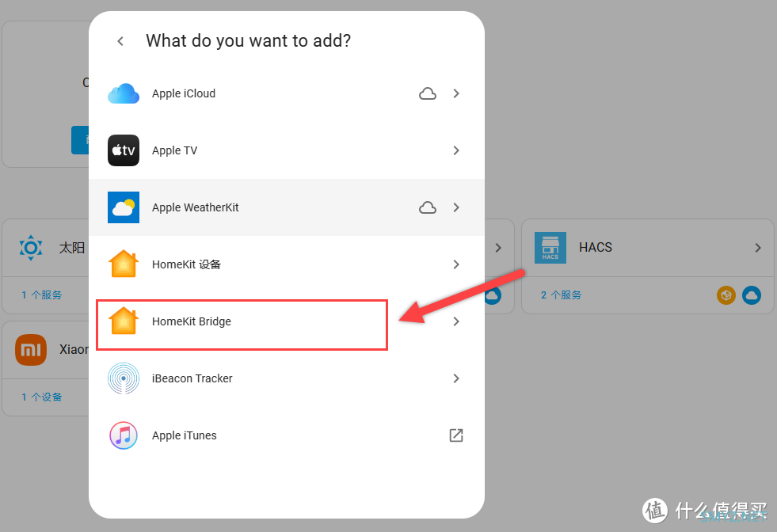777x532 pixels.
Task: Open the 1 个服务 link on 太阳 card
Action: tap(42, 295)
